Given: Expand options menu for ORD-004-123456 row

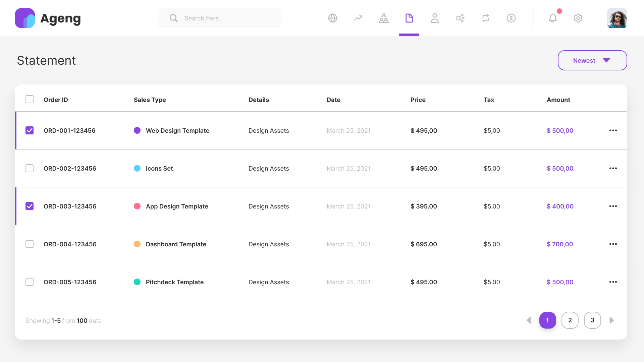Looking at the screenshot, I should (613, 244).
